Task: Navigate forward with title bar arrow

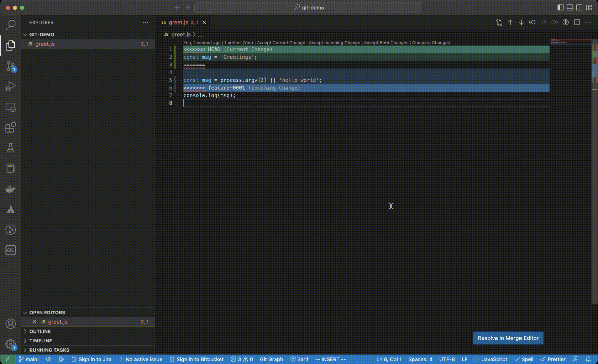Action: 188,7
